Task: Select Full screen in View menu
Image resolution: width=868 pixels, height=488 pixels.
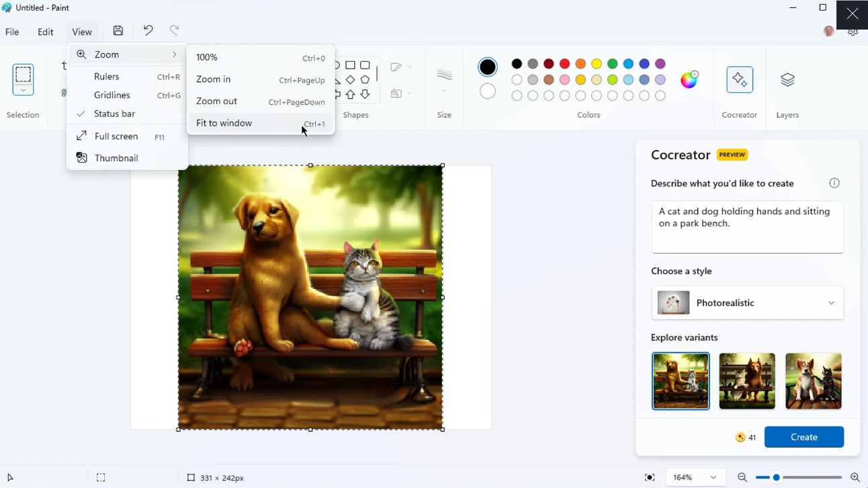Action: pos(127,136)
